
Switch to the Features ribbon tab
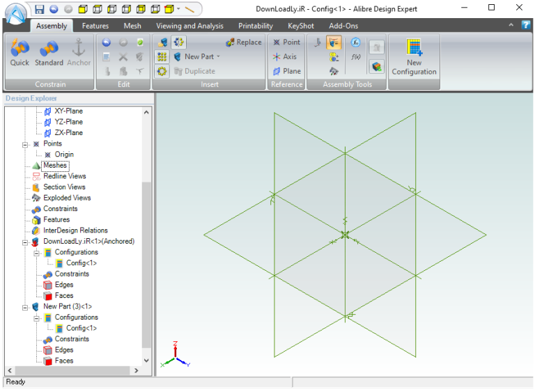coord(95,26)
